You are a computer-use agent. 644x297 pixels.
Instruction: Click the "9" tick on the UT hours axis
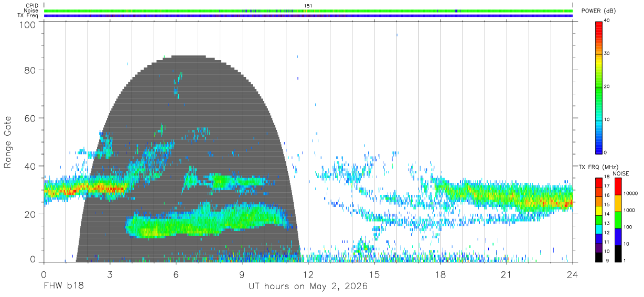(x=242, y=274)
